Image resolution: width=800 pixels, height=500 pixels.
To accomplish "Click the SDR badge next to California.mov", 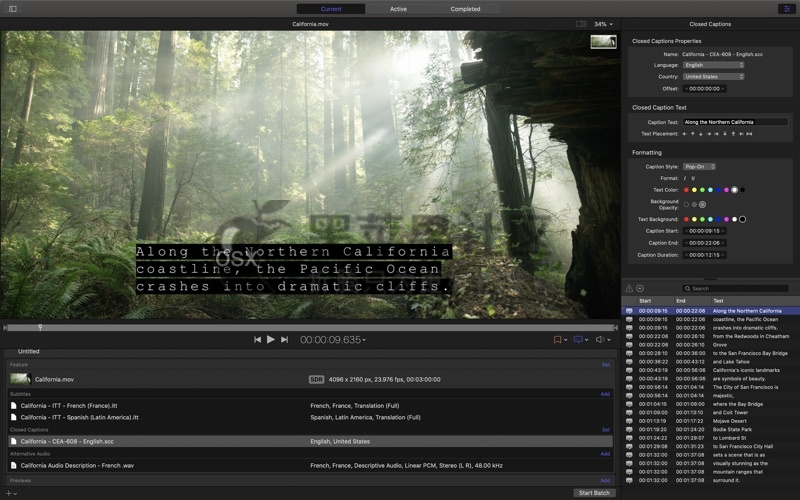I will point(316,380).
